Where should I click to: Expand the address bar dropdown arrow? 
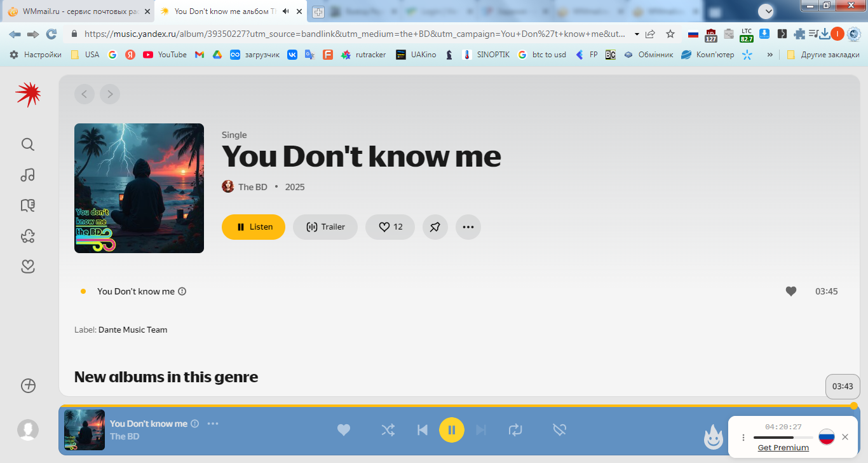click(x=637, y=34)
